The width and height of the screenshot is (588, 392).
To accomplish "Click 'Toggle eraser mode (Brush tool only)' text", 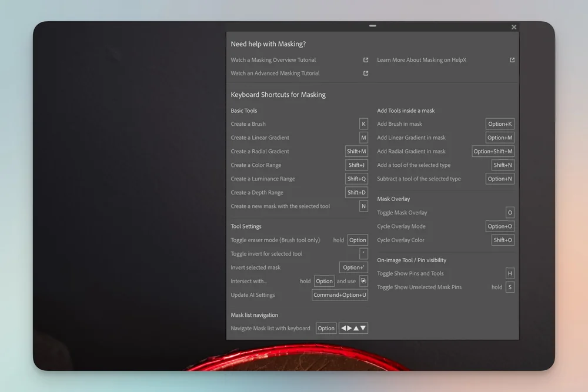I will (x=275, y=240).
